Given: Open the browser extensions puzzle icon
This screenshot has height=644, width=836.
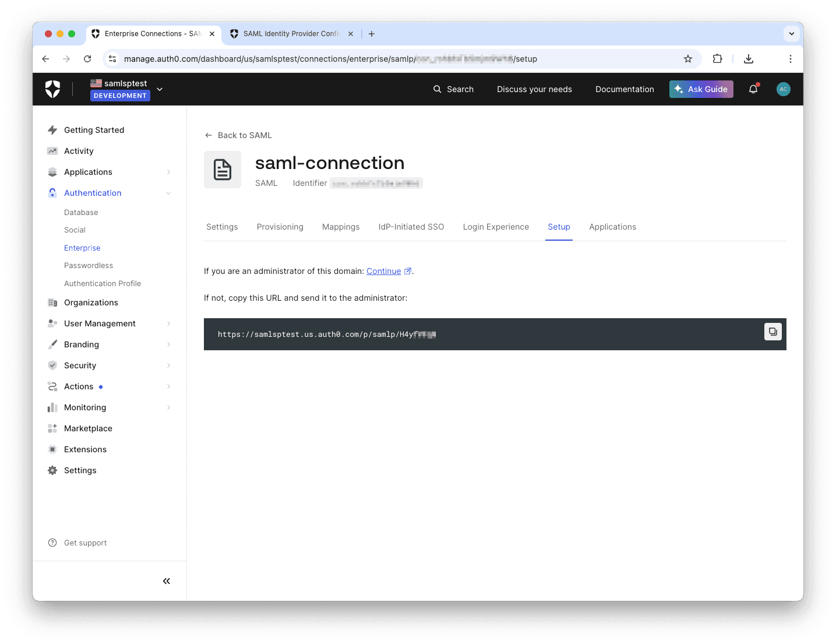Looking at the screenshot, I should tap(717, 59).
